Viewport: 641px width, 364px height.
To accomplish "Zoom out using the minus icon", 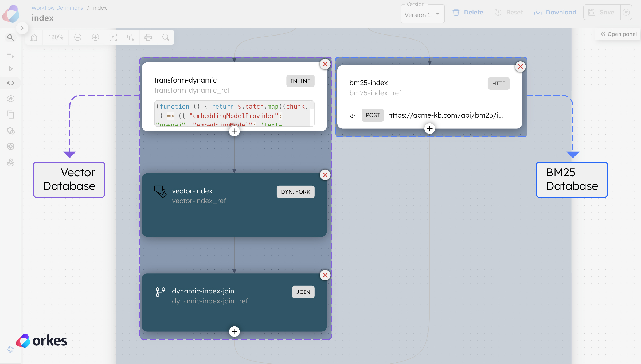I will point(77,37).
